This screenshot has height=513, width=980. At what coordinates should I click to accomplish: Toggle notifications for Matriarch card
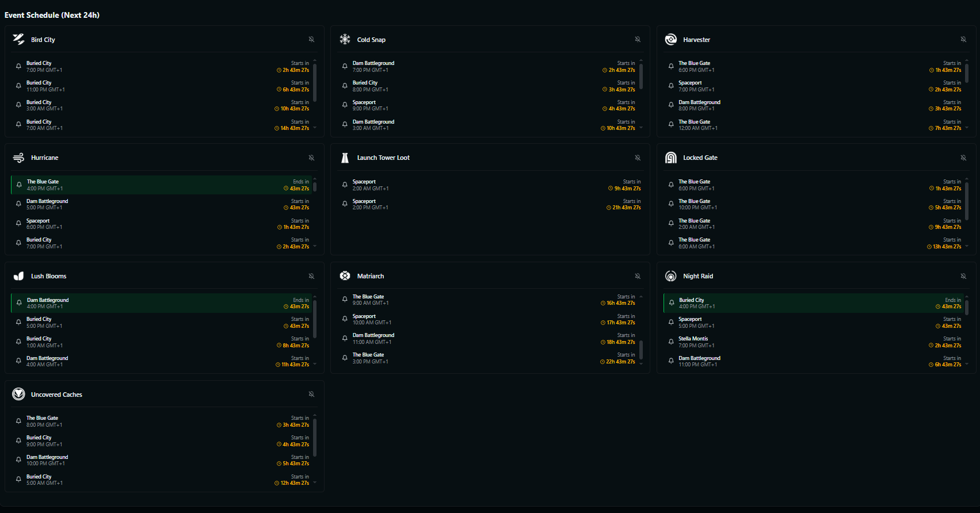point(638,276)
